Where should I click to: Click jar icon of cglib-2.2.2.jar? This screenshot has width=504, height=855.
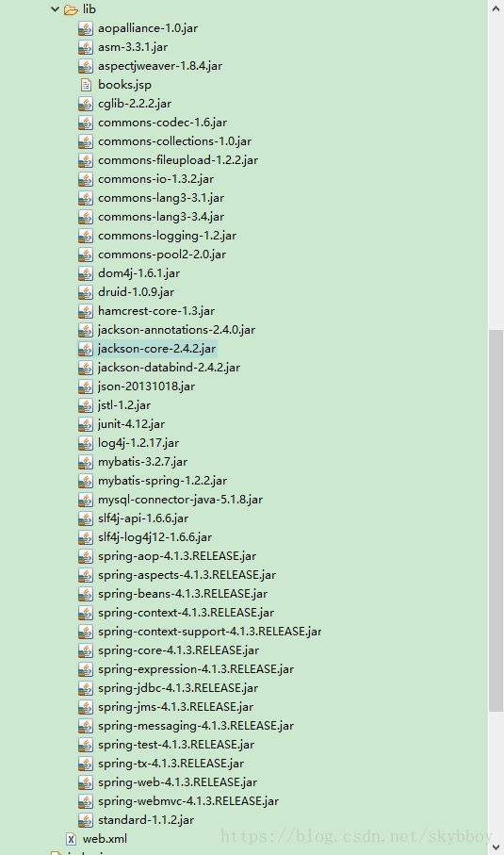pos(86,104)
